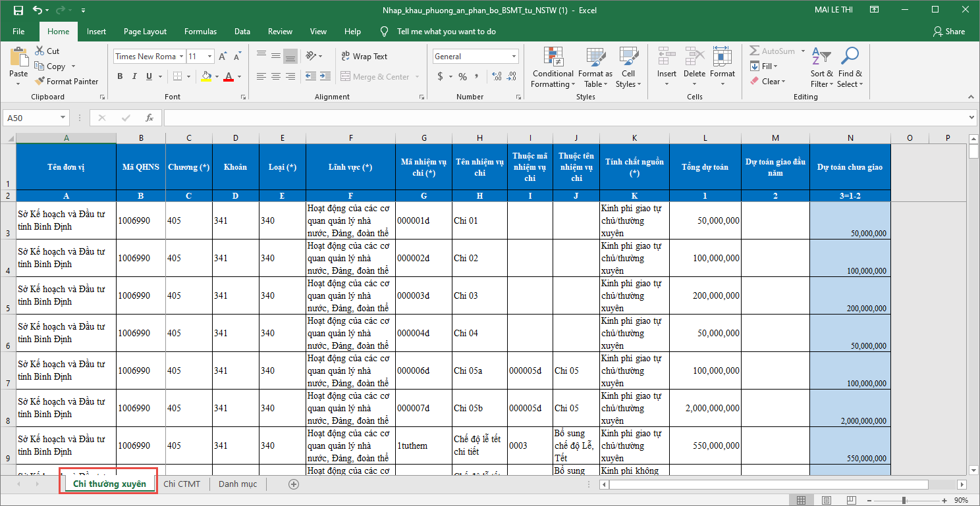Toggle Bold formatting
980x506 pixels.
pos(120,76)
